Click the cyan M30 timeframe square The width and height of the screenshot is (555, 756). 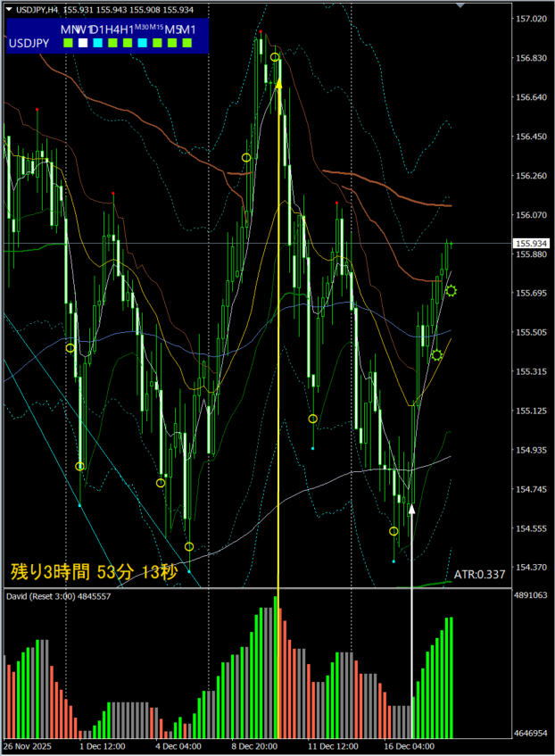click(142, 44)
